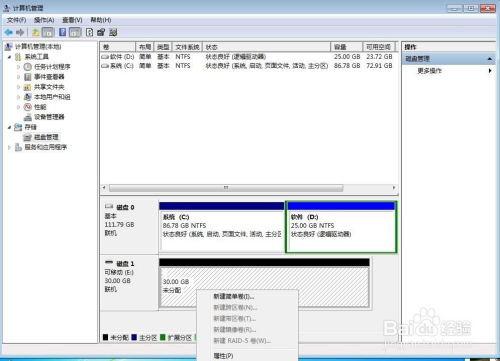The image size is (500, 361).
Task: Select the 计算机管理(本地) root node icon
Action: [x=9, y=47]
